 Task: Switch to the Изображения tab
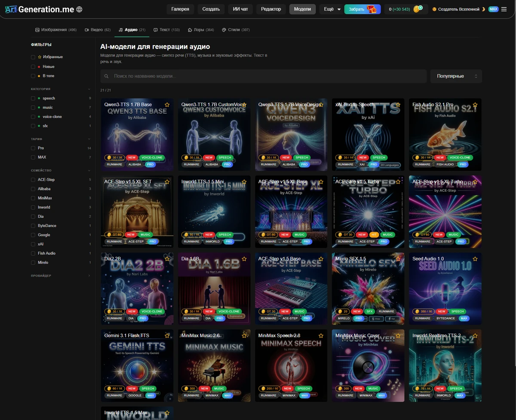(x=56, y=30)
